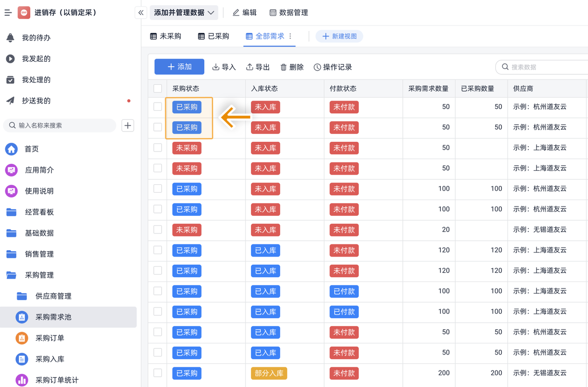This screenshot has width=588, height=387.
Task: Click the plus icon beside name search
Action: pos(128,126)
